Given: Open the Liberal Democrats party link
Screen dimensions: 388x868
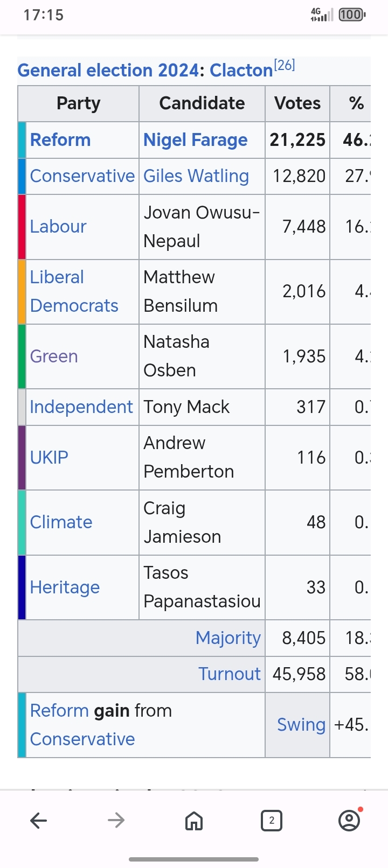Looking at the screenshot, I should pyautogui.click(x=74, y=291).
